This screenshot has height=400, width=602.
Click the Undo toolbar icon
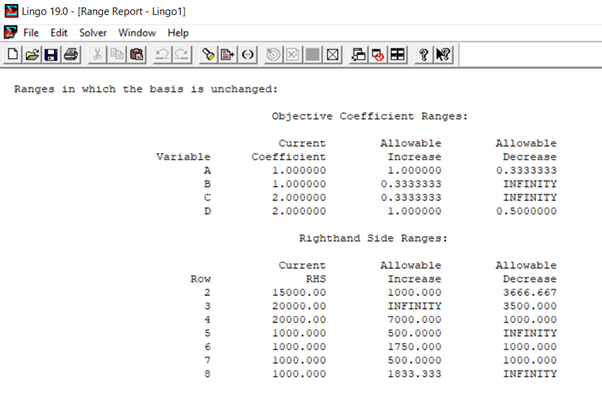click(x=162, y=55)
